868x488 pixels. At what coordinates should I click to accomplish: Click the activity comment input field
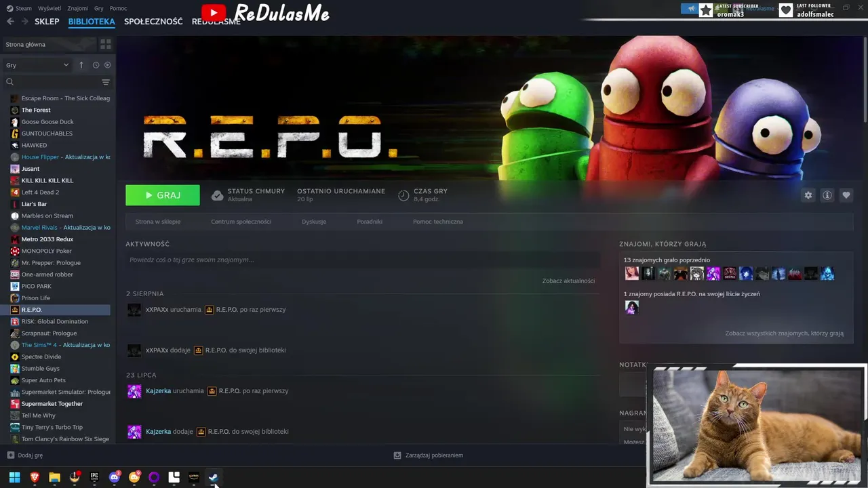coord(363,260)
